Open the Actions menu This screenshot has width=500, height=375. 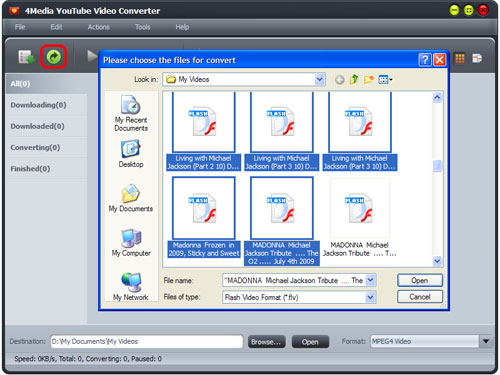point(98,27)
